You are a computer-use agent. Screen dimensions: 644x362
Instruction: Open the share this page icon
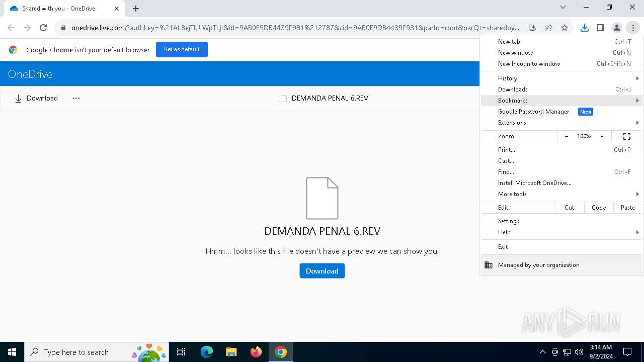pos(548,28)
